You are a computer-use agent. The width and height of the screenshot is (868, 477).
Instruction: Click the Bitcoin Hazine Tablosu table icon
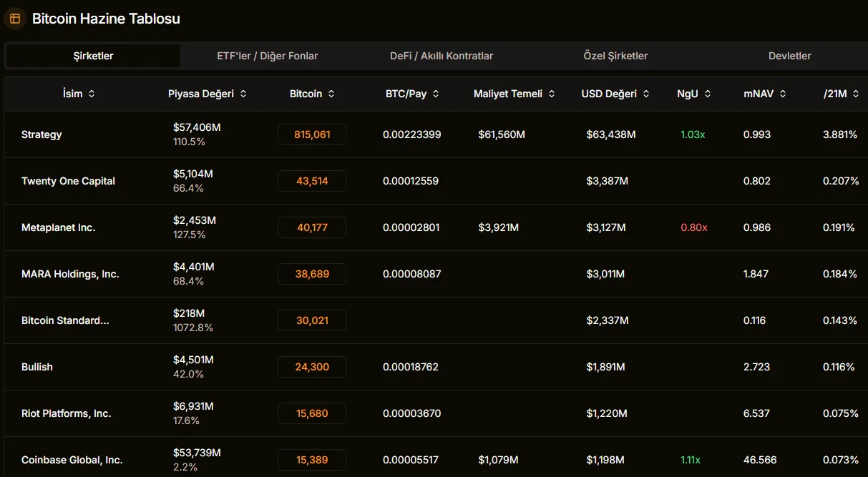[15, 19]
